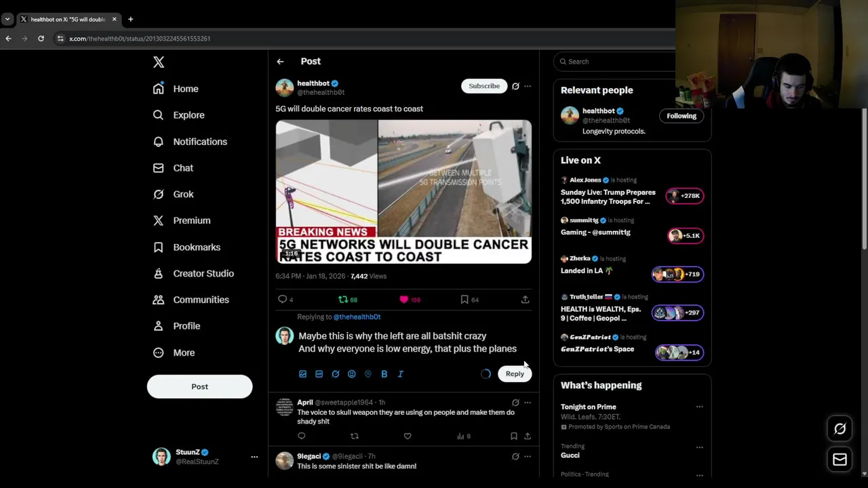Viewport: 868px width, 488px height.
Task: Expand browser tab search dropdown
Action: (x=7, y=19)
